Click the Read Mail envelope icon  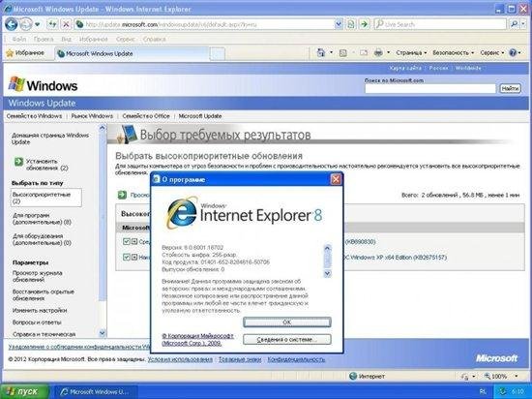[364, 53]
